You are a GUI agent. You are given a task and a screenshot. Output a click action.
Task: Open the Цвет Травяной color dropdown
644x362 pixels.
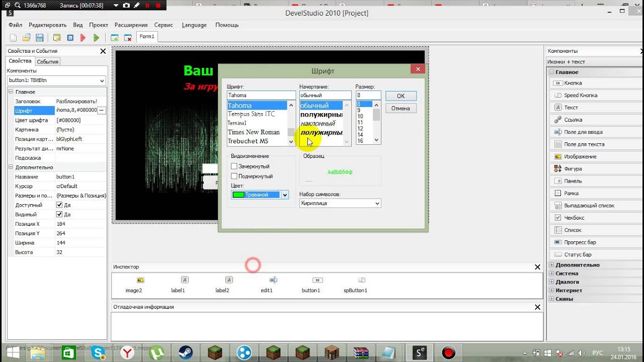coord(285,195)
